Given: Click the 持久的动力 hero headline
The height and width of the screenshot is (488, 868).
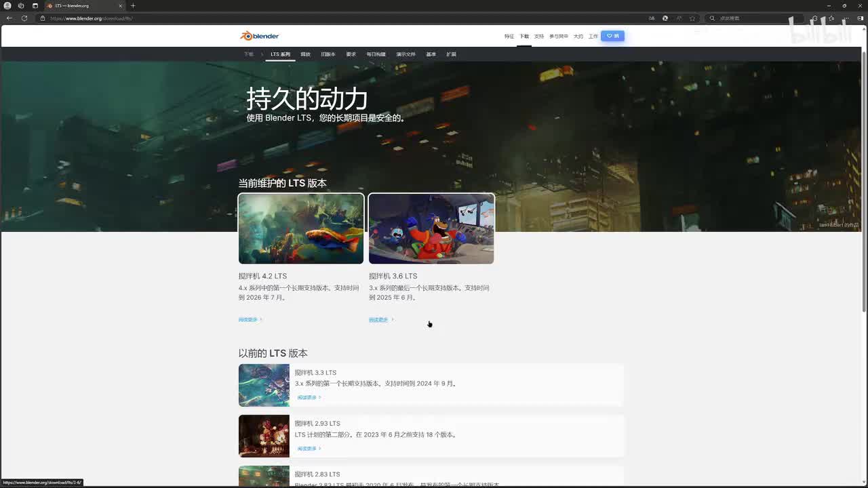Looking at the screenshot, I should (307, 99).
